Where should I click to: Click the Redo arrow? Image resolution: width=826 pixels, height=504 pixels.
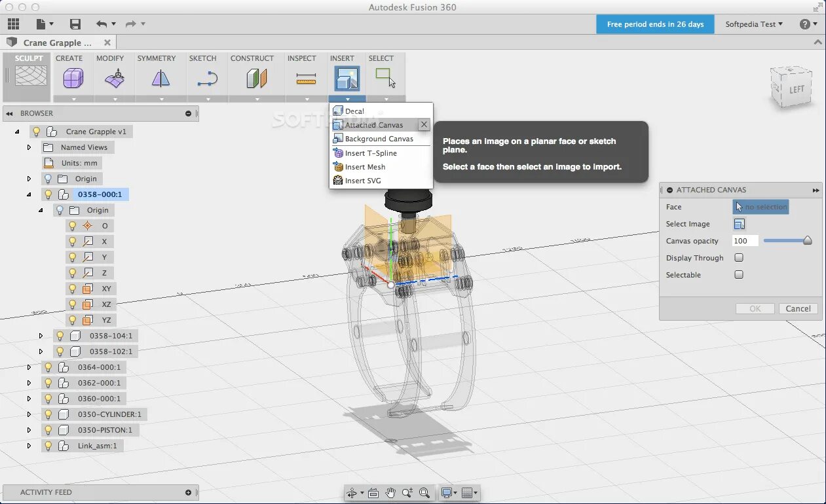click(x=130, y=24)
